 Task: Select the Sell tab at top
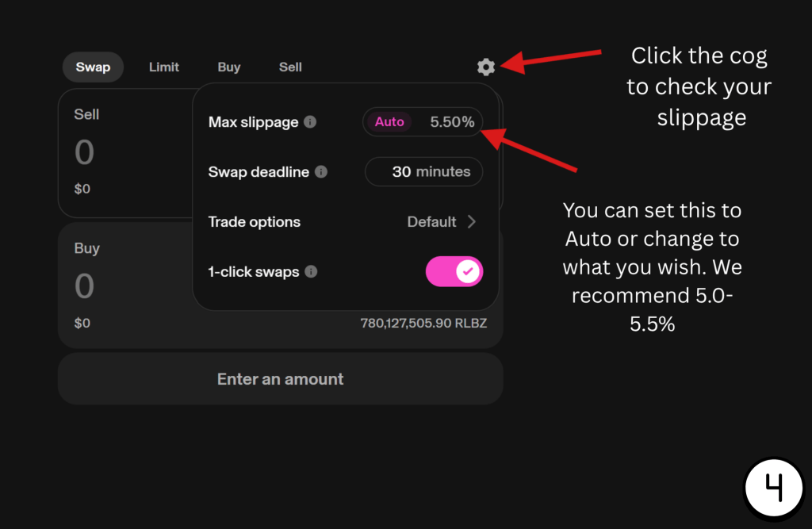pyautogui.click(x=290, y=67)
